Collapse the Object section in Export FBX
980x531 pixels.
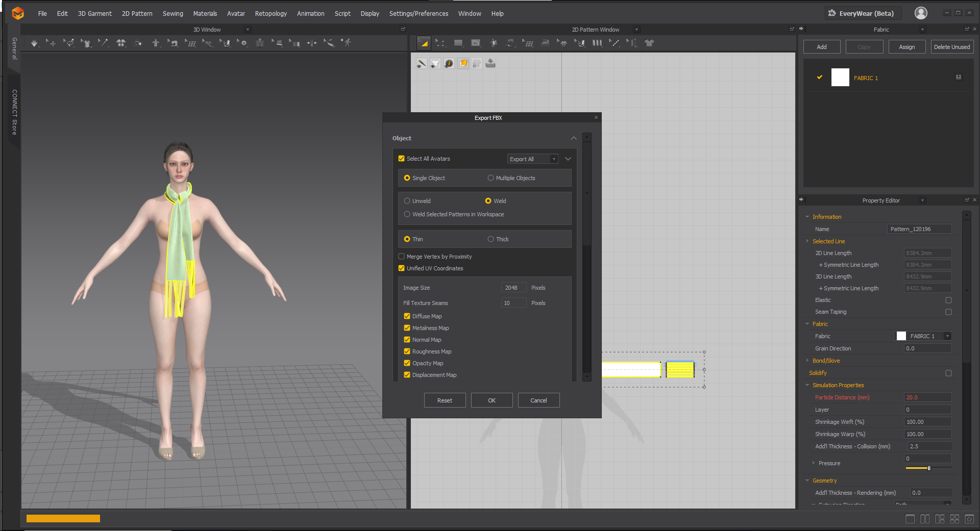click(x=574, y=138)
